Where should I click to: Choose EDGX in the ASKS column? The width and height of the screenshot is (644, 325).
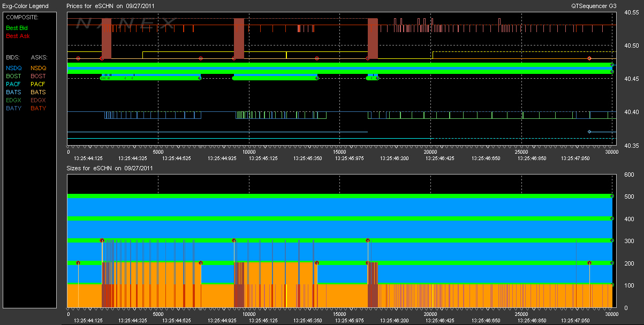39,100
